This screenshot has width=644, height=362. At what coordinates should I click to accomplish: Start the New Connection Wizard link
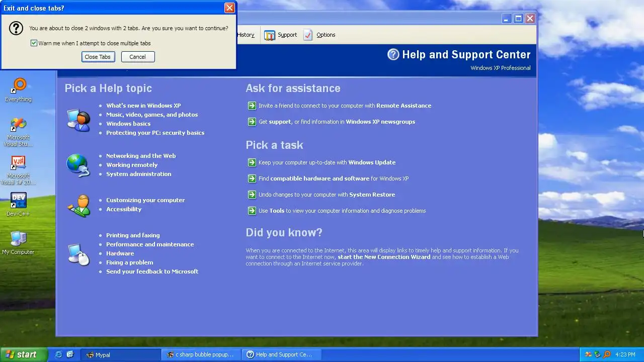tap(384, 257)
